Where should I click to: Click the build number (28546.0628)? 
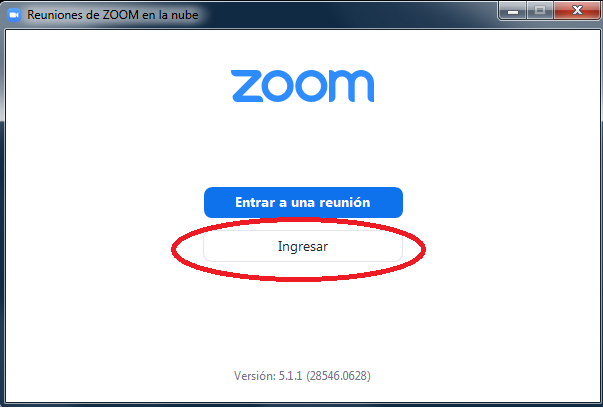point(338,376)
